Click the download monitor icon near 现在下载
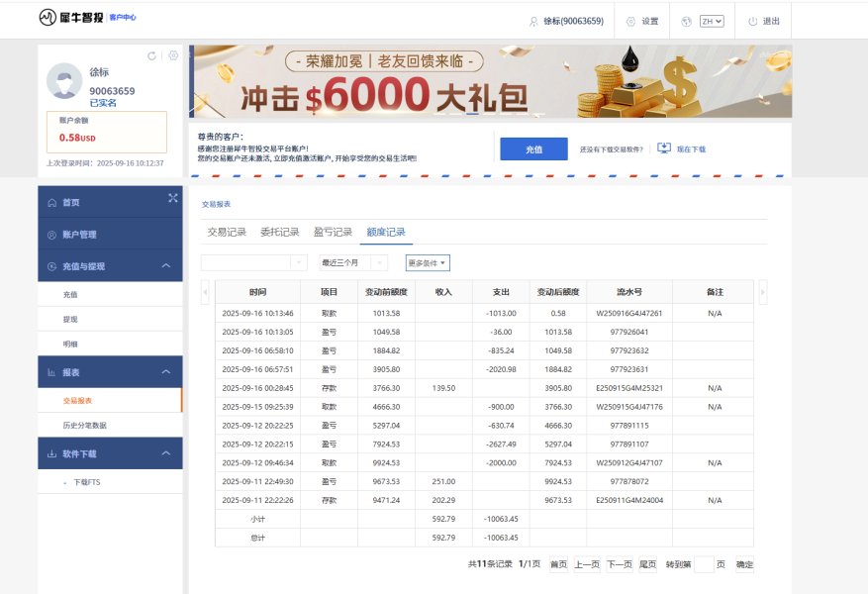 coord(664,148)
